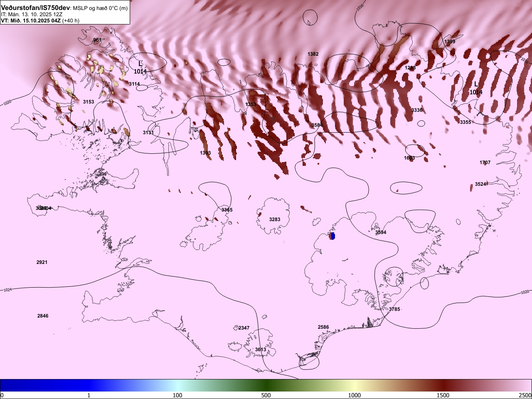Click the 3524 height label
This screenshot has width=532, height=399.
pos(480,184)
